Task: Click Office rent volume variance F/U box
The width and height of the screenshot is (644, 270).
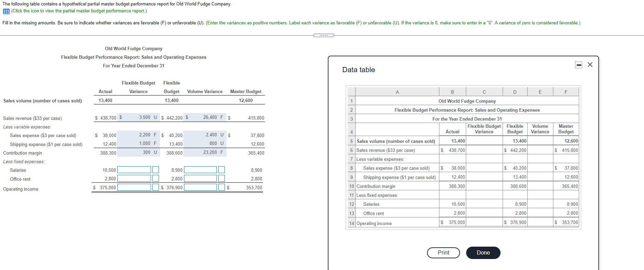Action: coord(221,178)
